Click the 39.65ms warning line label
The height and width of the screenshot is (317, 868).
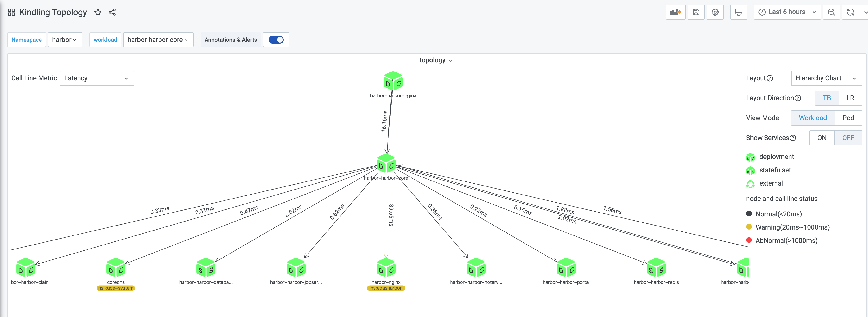391,215
